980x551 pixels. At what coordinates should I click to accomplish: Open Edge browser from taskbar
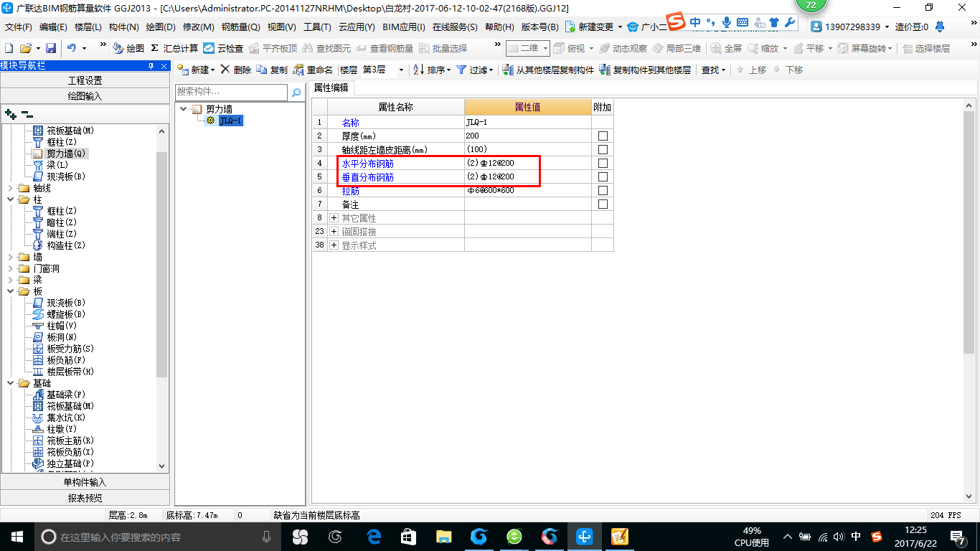point(373,536)
